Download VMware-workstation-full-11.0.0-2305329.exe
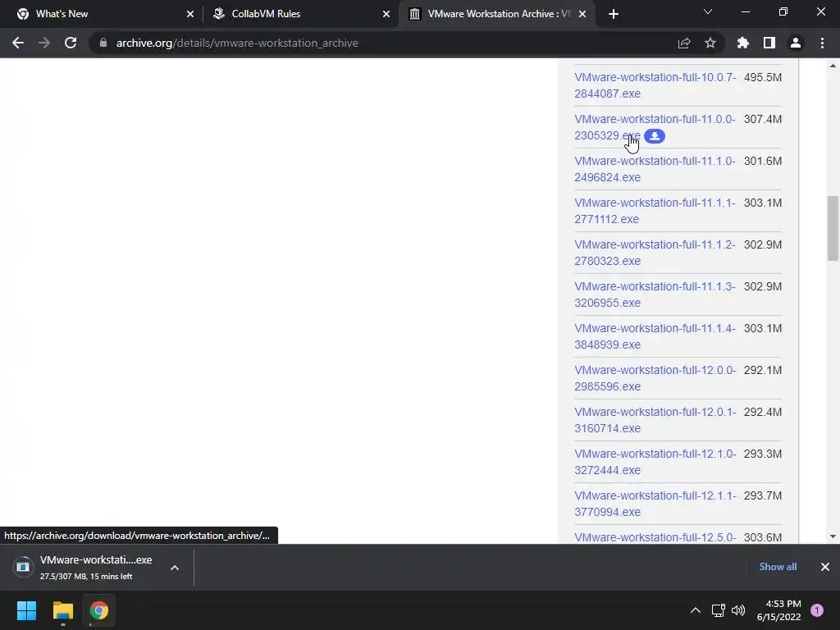Viewport: 840px width, 630px height. pyautogui.click(x=655, y=127)
